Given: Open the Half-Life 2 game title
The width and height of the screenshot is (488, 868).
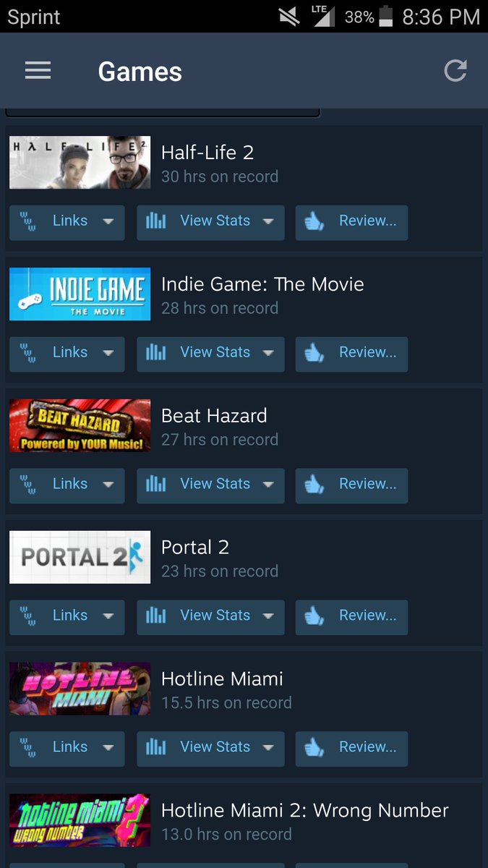Looking at the screenshot, I should tap(207, 153).
